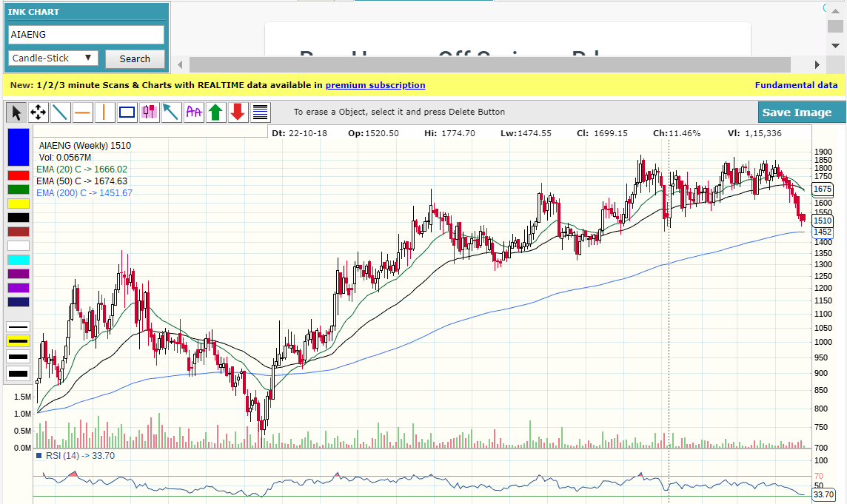Screen dimensions: 847x504
Task: Pick the purple text annotation tool
Action: tap(194, 112)
